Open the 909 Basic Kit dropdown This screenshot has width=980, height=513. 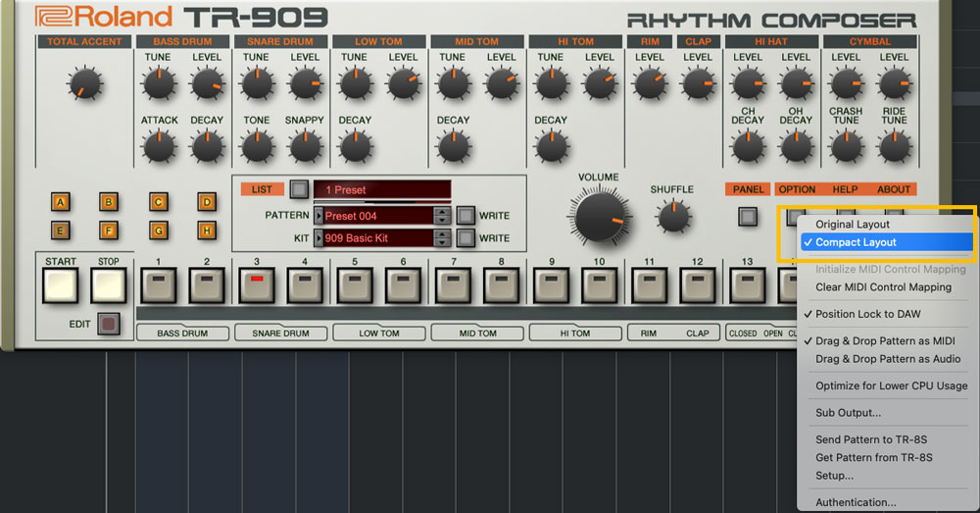coord(378,238)
